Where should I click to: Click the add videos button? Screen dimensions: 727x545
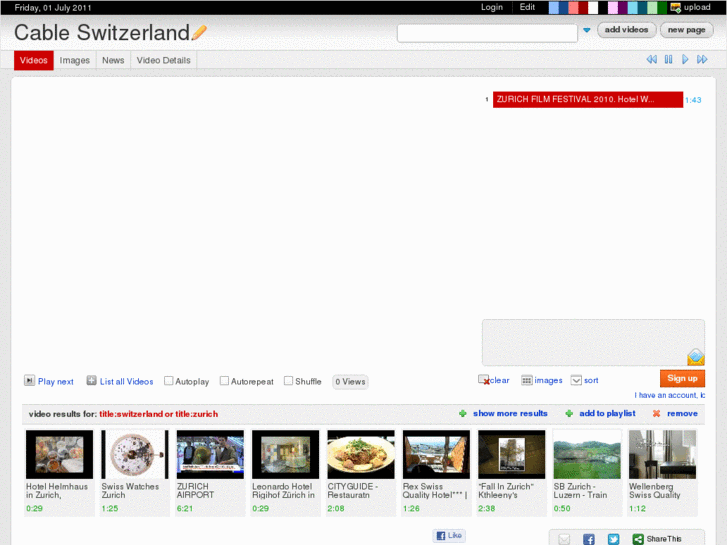coord(626,30)
